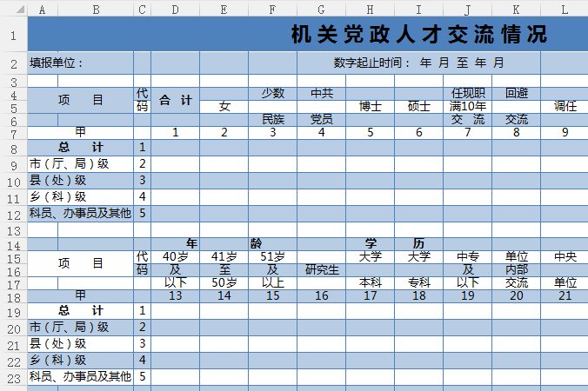Click the 年 龄 section header cell
Viewport: 588px width, 391px height.
pyautogui.click(x=248, y=244)
